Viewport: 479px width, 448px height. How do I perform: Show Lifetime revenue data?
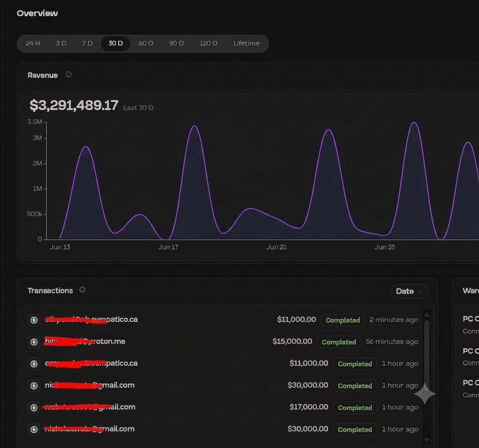point(247,43)
